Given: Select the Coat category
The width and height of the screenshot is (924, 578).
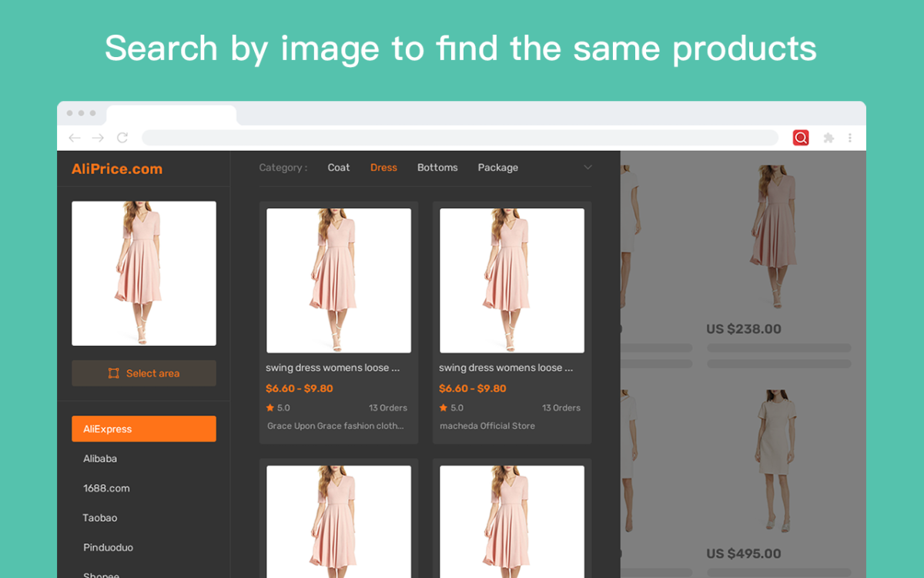Looking at the screenshot, I should (338, 167).
